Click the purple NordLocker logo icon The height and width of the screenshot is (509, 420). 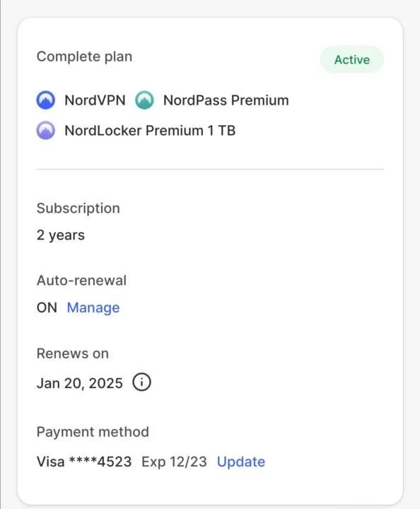[x=45, y=130]
